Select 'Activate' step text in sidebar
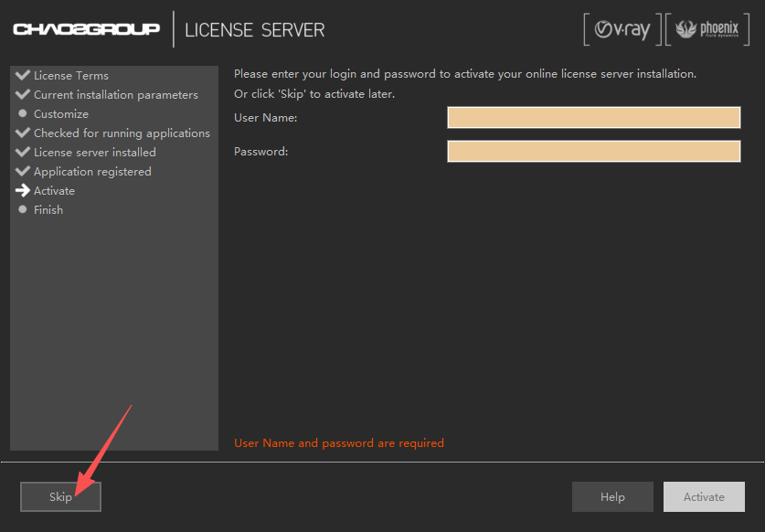This screenshot has height=532, width=765. pyautogui.click(x=54, y=191)
